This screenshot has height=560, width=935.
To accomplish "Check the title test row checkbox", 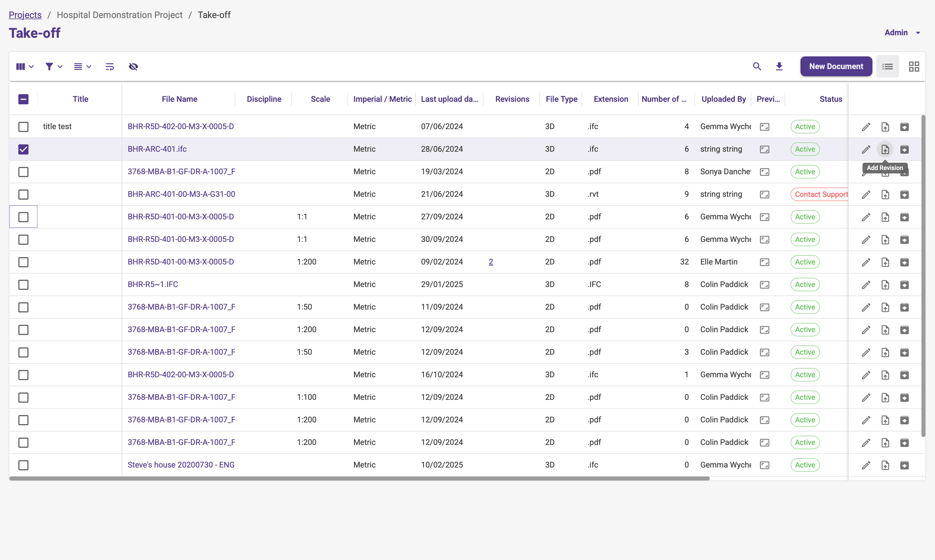I will click(23, 127).
